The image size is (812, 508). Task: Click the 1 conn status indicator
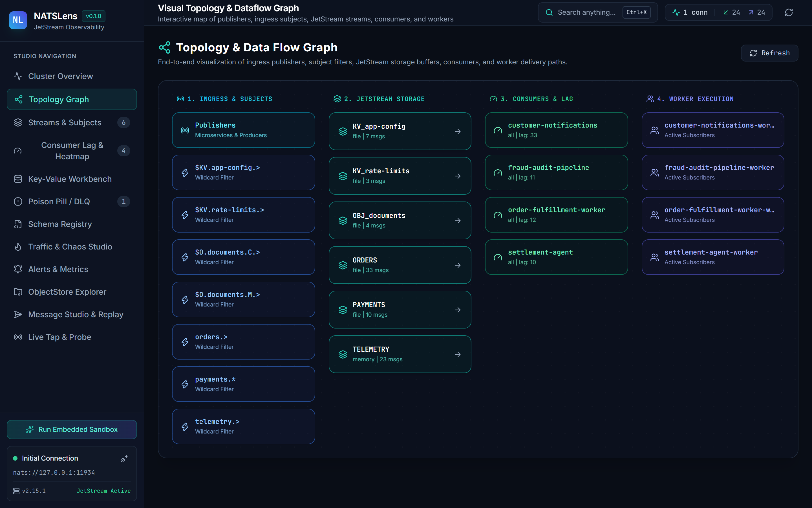coord(690,12)
